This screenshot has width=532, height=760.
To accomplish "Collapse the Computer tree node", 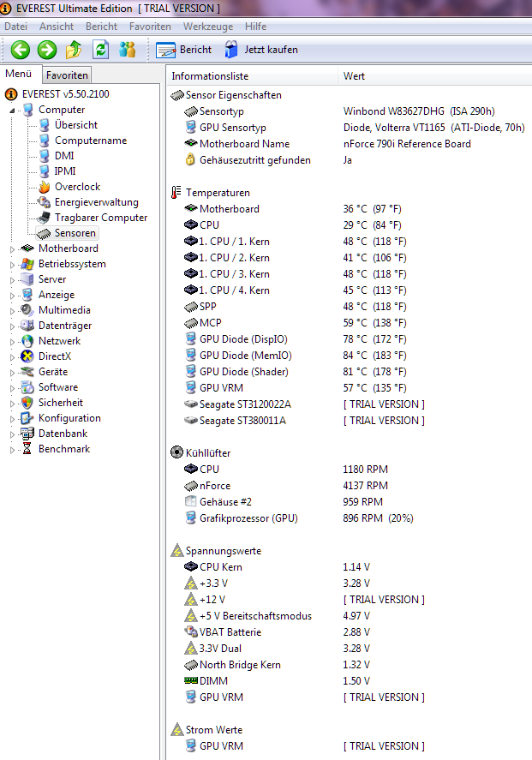I will coord(13,111).
